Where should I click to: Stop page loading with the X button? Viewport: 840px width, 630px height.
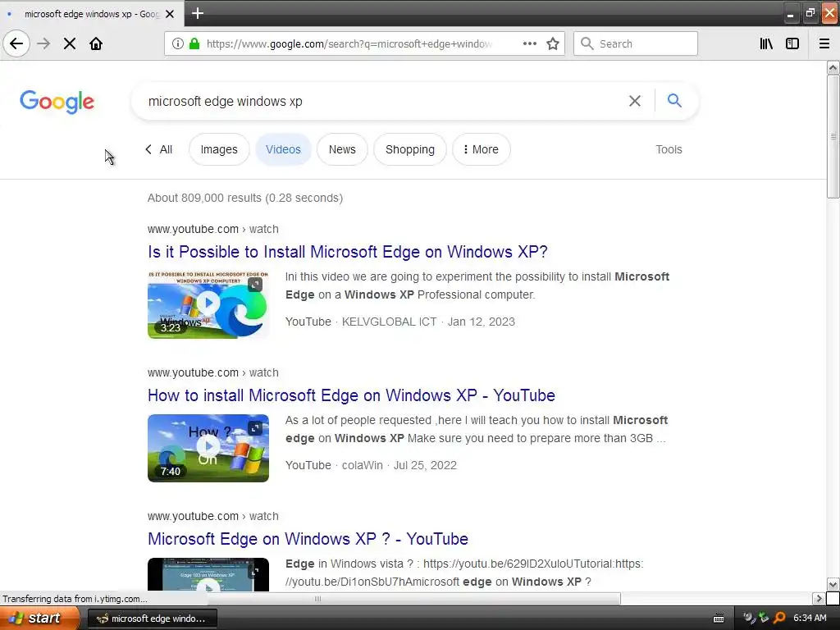[x=70, y=43]
